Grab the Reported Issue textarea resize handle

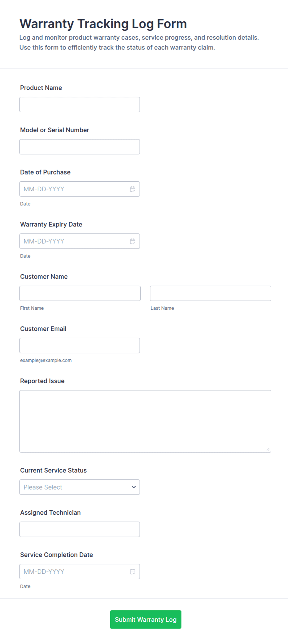(268, 449)
